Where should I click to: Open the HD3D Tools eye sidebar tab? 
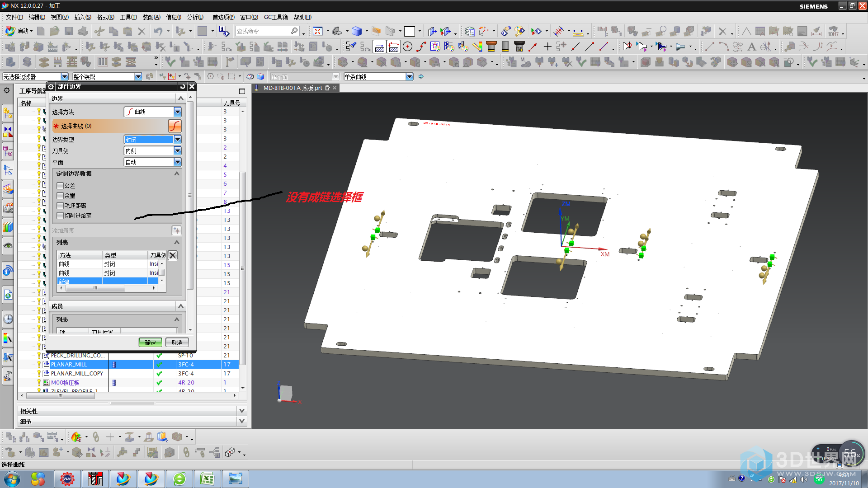click(8, 246)
